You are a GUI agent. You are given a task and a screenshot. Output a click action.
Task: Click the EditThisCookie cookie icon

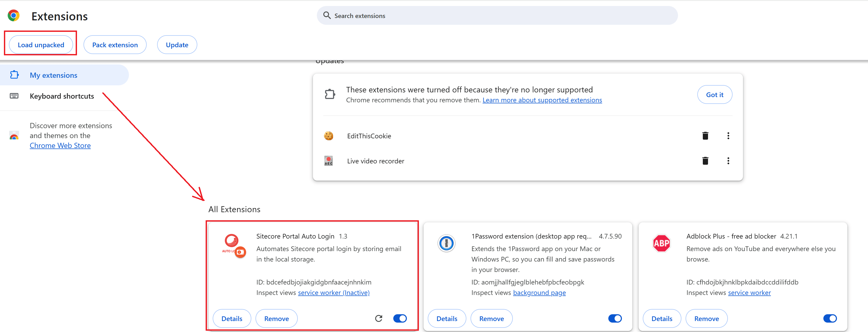pyautogui.click(x=329, y=136)
